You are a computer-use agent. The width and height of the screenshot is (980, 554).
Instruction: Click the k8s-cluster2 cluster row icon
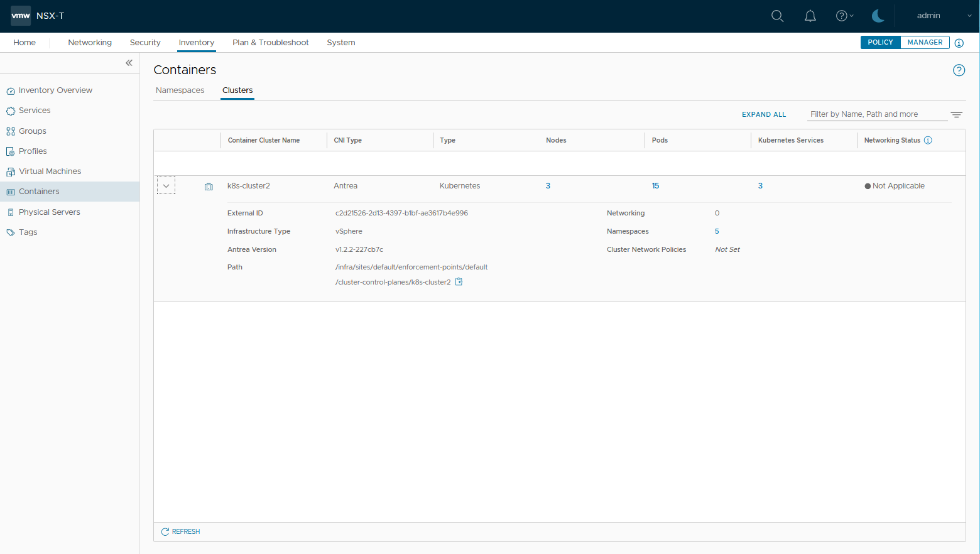[x=209, y=187]
